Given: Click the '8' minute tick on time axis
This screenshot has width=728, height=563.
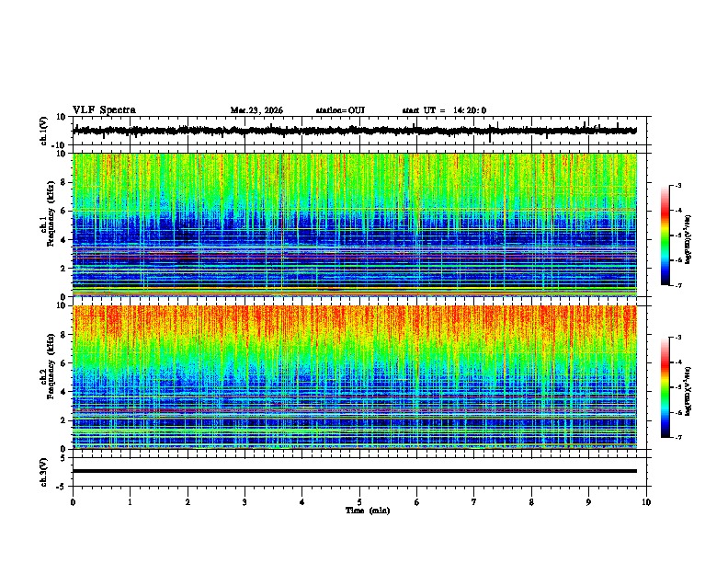Looking at the screenshot, I should pyautogui.click(x=531, y=502).
